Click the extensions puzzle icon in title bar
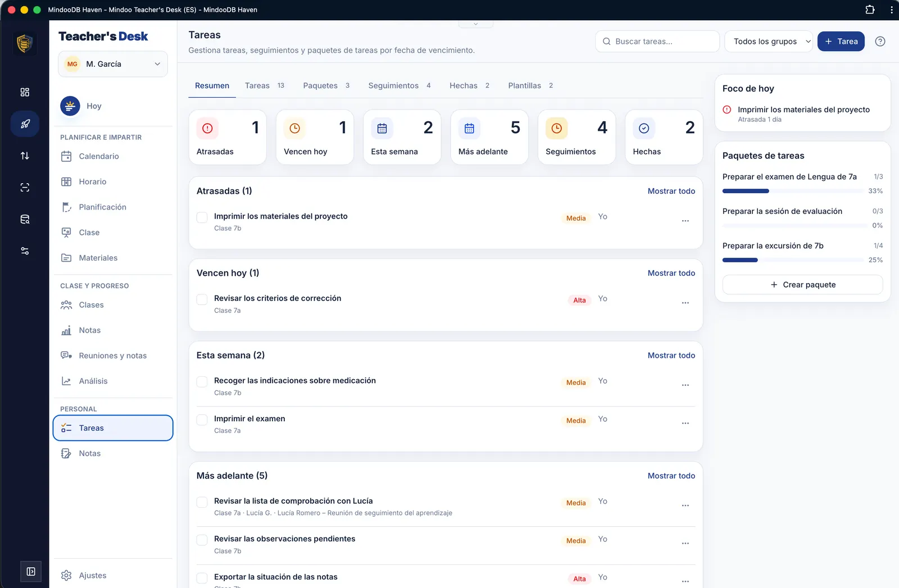This screenshot has width=899, height=588. point(870,10)
